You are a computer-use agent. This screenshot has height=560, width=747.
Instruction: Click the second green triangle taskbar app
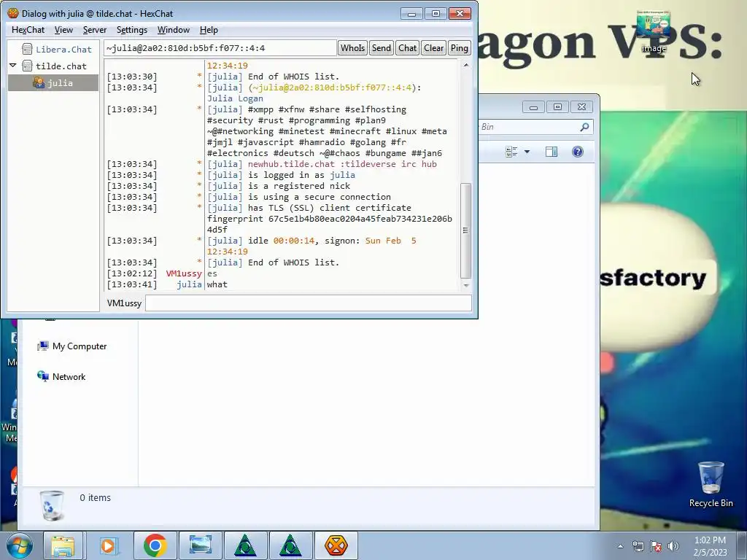pos(290,545)
